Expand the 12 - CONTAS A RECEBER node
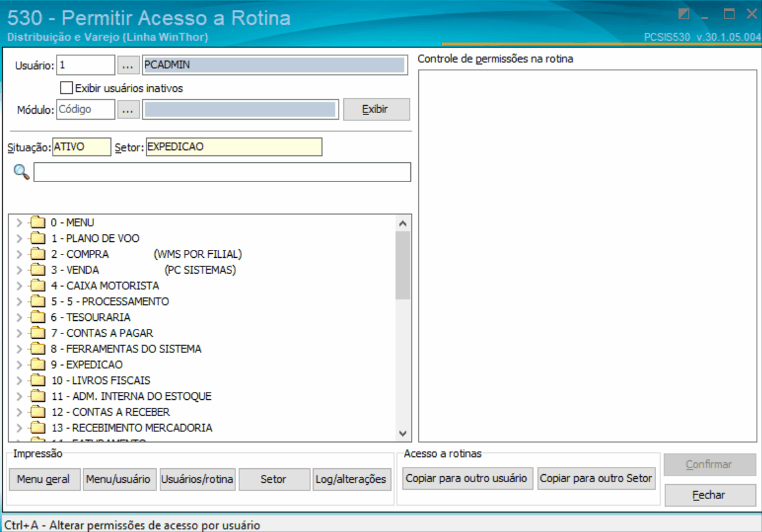This screenshot has height=532, width=762. point(19,412)
